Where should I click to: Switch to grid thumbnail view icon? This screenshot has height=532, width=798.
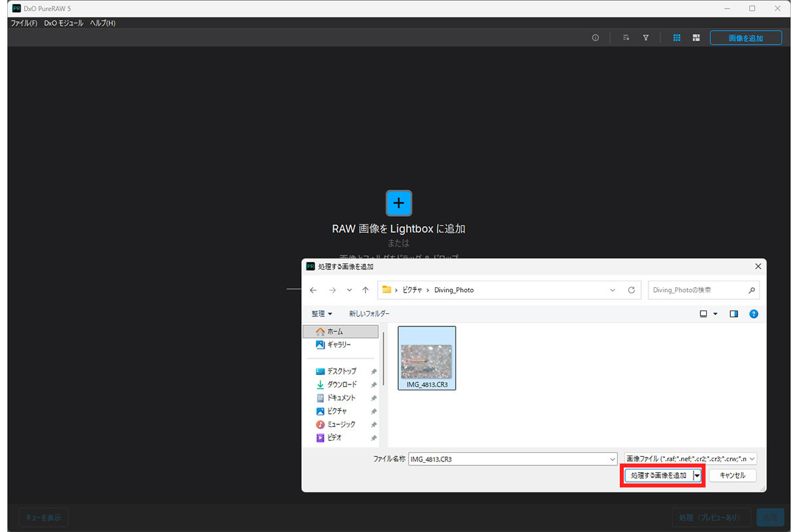click(x=677, y=38)
